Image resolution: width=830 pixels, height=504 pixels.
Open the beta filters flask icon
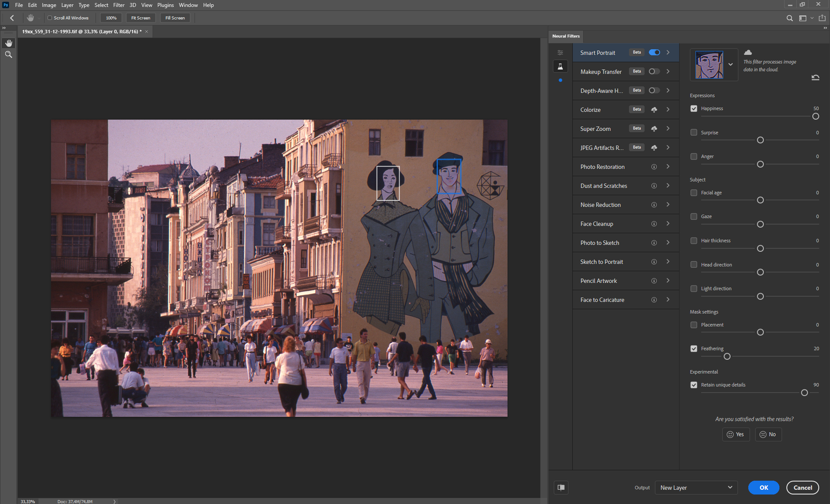point(560,66)
